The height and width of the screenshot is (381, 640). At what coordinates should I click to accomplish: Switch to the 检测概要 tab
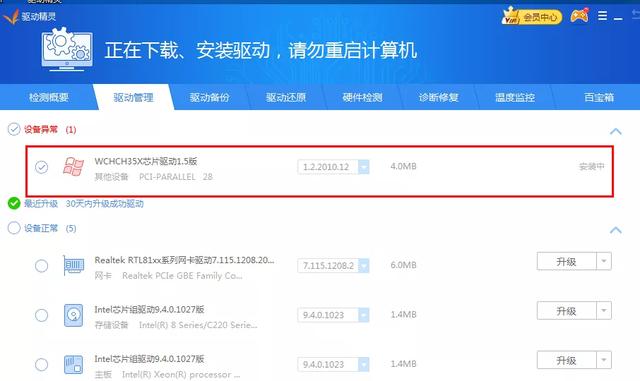[49, 97]
